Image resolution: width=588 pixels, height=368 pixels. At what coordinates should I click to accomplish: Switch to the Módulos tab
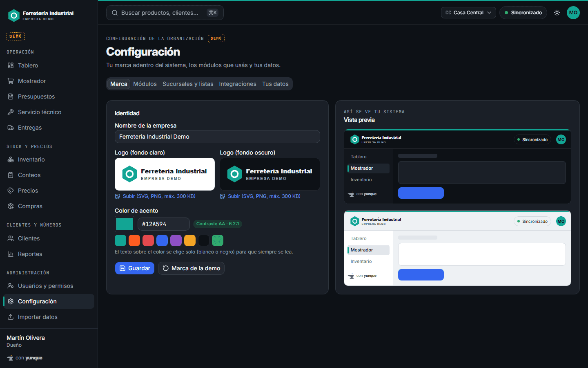[x=145, y=84]
